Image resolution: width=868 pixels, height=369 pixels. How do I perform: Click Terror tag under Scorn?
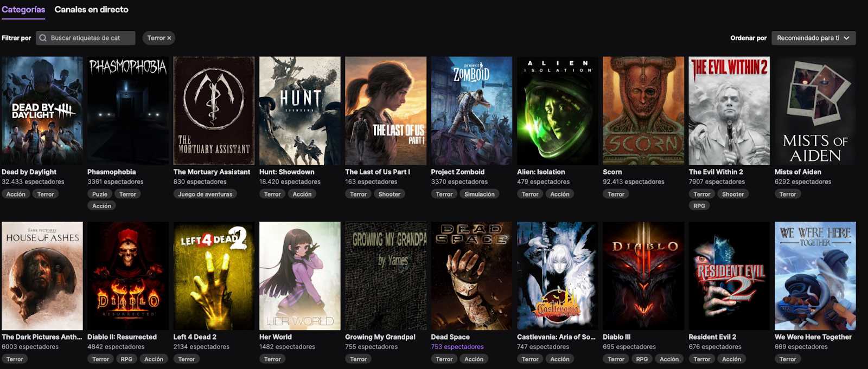[x=616, y=194]
